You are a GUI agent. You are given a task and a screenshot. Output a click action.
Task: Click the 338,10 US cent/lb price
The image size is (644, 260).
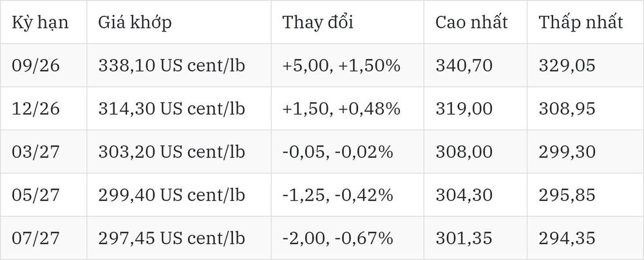171,65
